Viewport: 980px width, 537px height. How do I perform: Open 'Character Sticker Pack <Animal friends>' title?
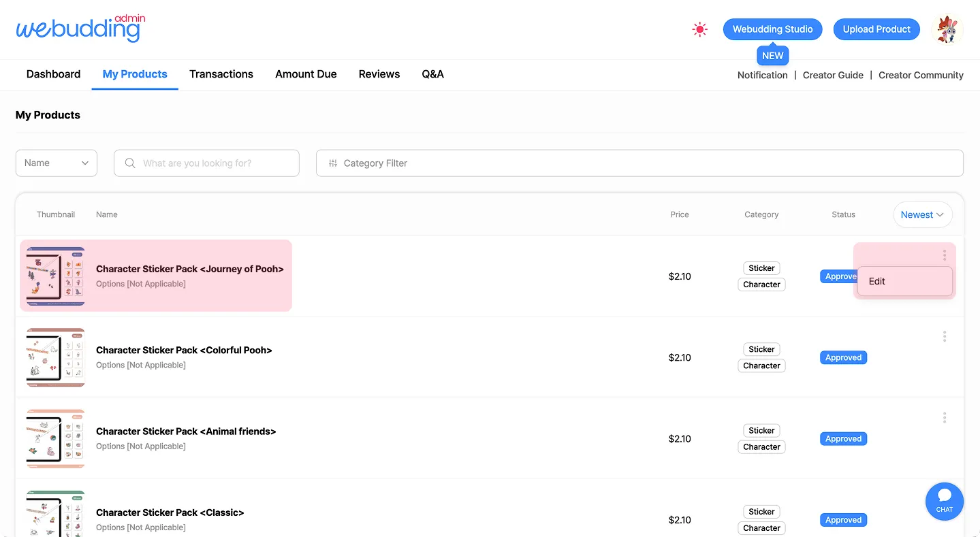point(186,431)
